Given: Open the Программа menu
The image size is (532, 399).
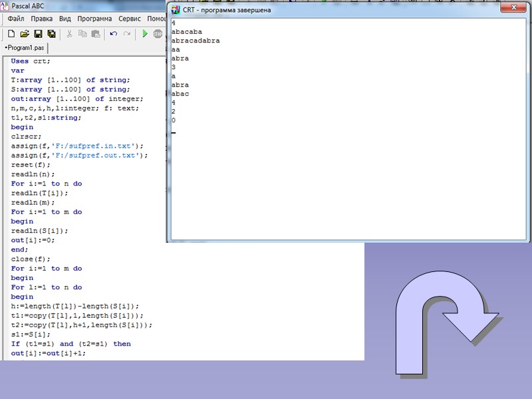Looking at the screenshot, I should 94,19.
